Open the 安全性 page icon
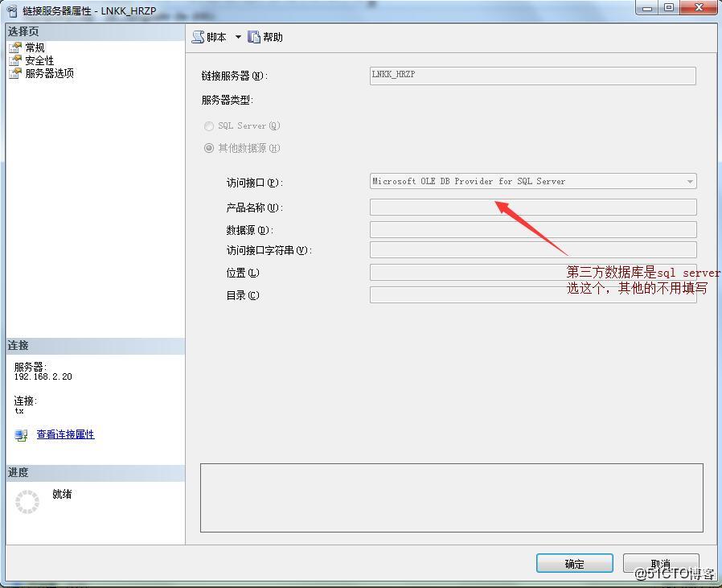 click(15, 60)
